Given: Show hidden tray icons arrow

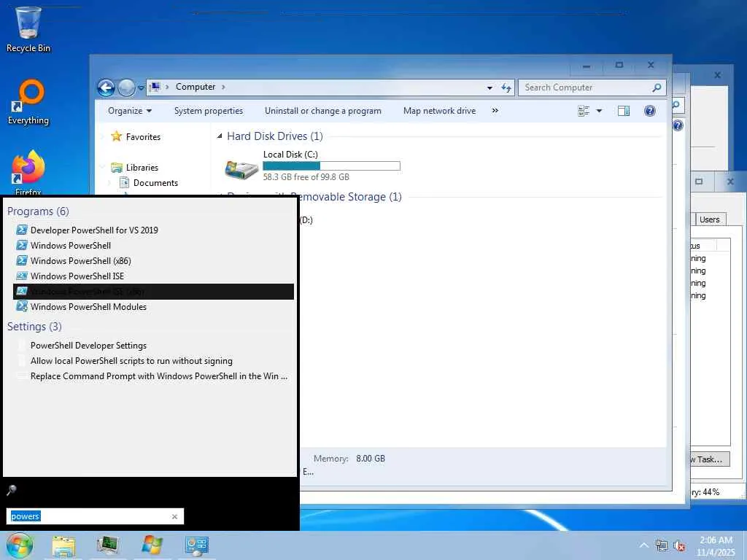Looking at the screenshot, I should [x=643, y=545].
